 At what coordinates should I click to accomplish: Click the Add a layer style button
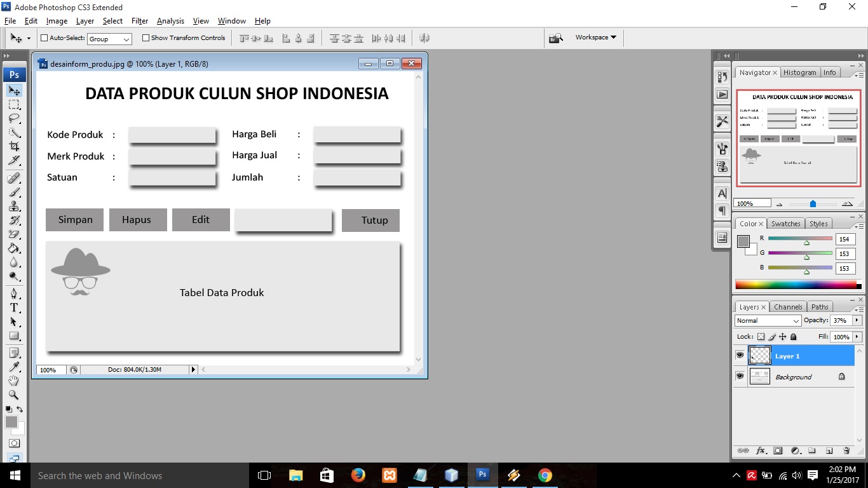click(x=761, y=451)
